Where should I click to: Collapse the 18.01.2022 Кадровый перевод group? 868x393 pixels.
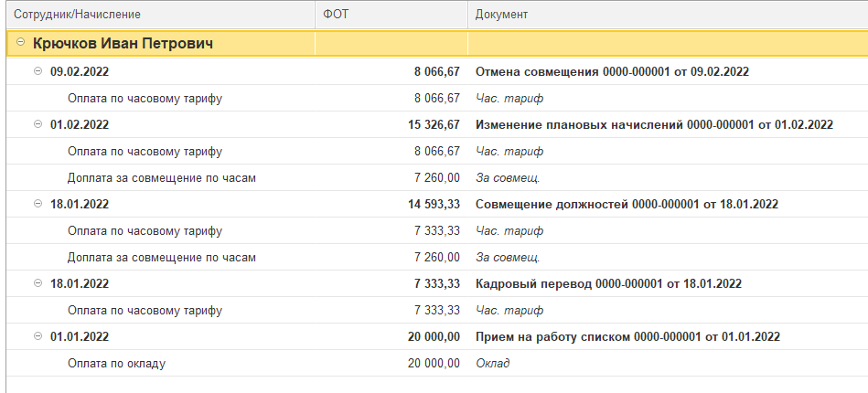pos(38,283)
